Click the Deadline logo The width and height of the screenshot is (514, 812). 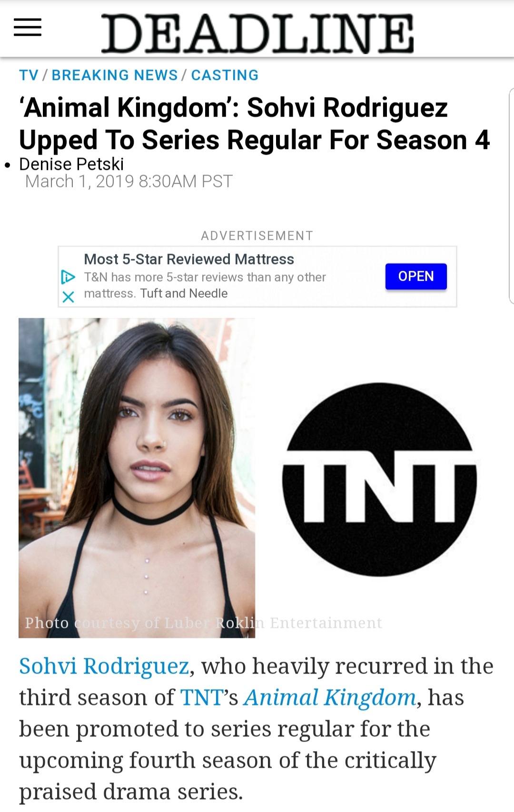pyautogui.click(x=257, y=33)
